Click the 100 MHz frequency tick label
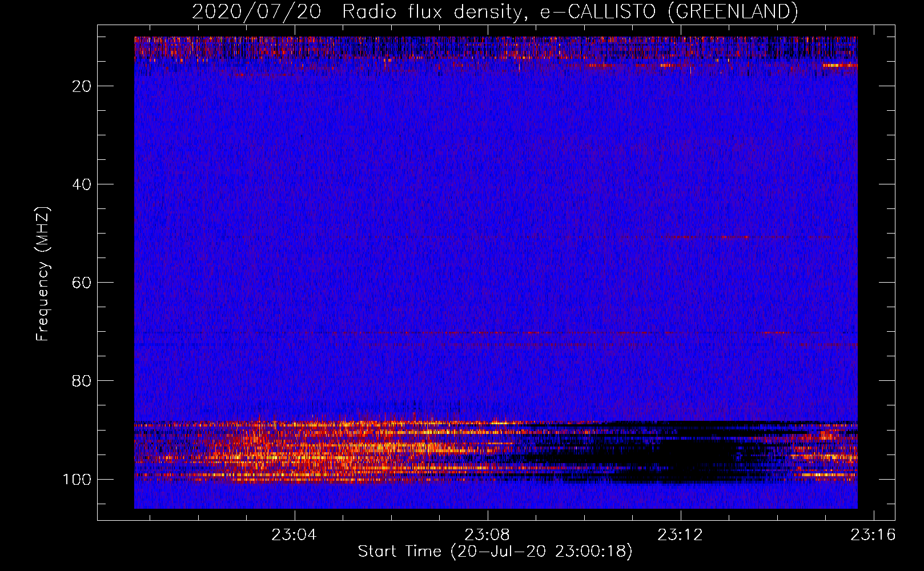 tap(77, 479)
